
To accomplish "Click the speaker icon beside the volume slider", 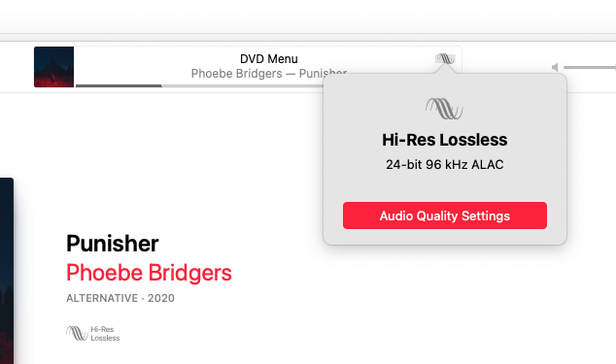I will pos(555,68).
